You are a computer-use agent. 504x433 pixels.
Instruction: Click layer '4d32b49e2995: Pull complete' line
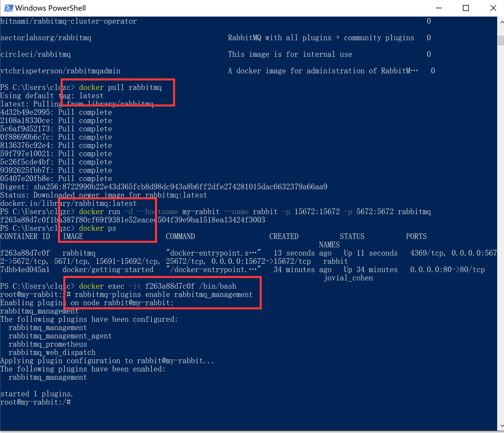56,112
